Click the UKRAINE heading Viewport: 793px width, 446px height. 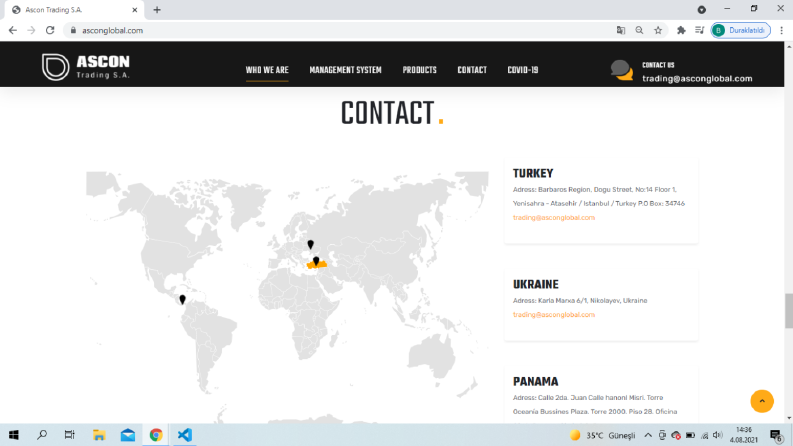[x=536, y=285]
